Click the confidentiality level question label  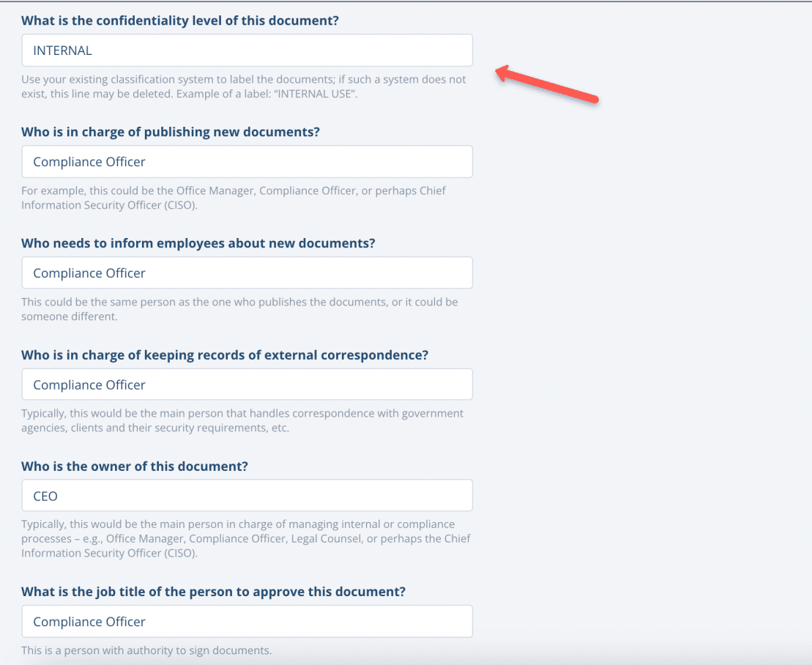coord(180,21)
